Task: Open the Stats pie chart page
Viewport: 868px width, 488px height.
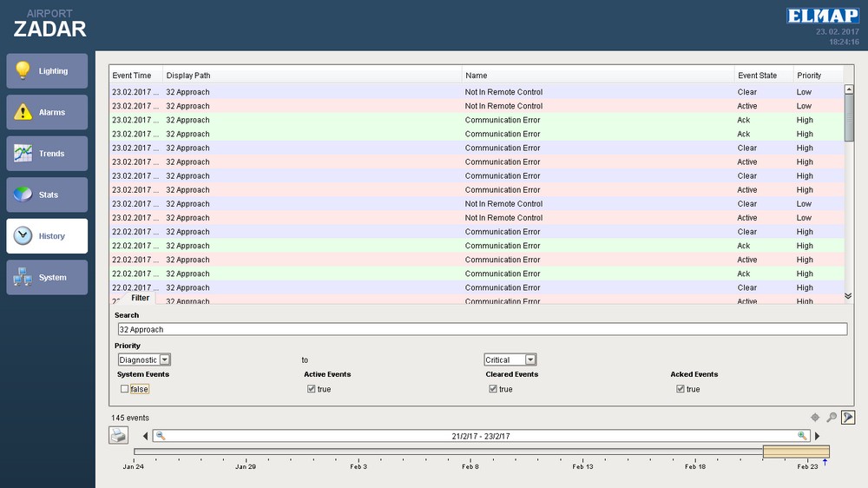Action: point(47,195)
